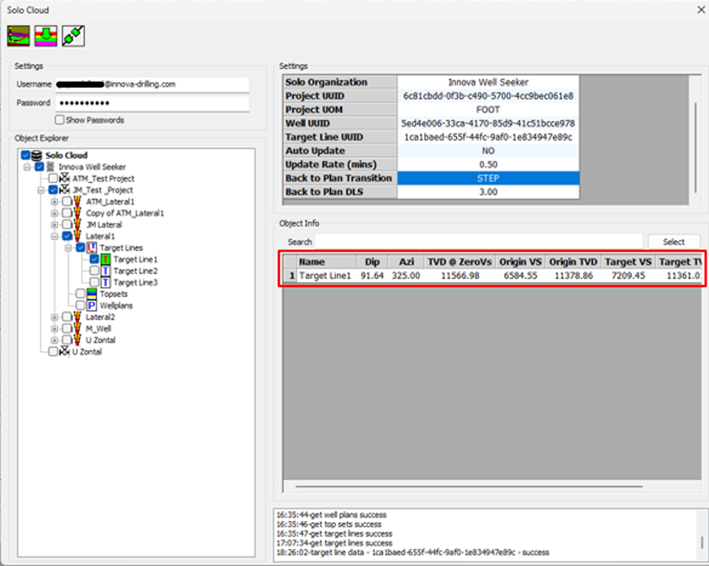Tick the ATM_Test Project checkbox
Image resolution: width=709 pixels, height=566 pixels.
coord(53,178)
